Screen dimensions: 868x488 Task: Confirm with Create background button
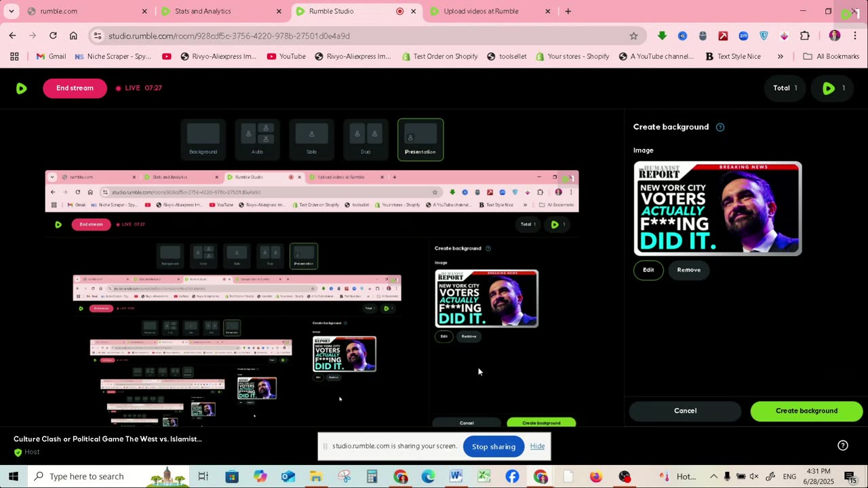click(x=806, y=411)
